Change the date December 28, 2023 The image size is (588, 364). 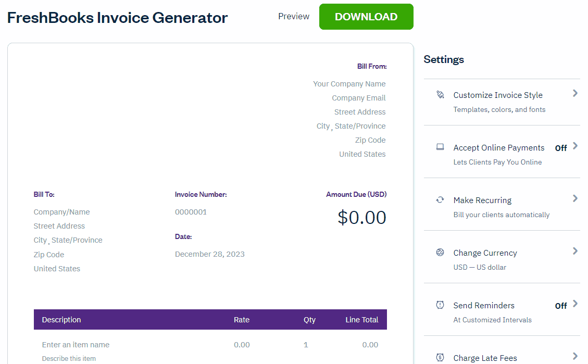(x=209, y=254)
